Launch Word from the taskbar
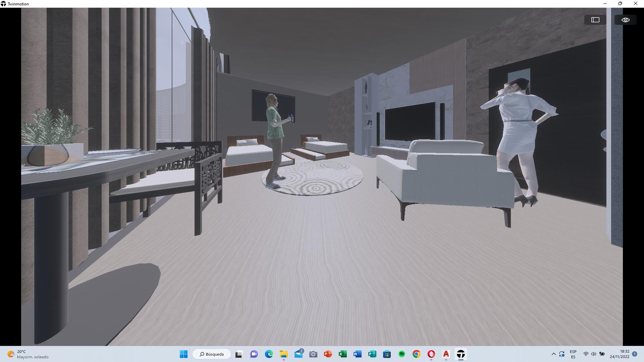Screen dimensions: 644x362 point(357,354)
